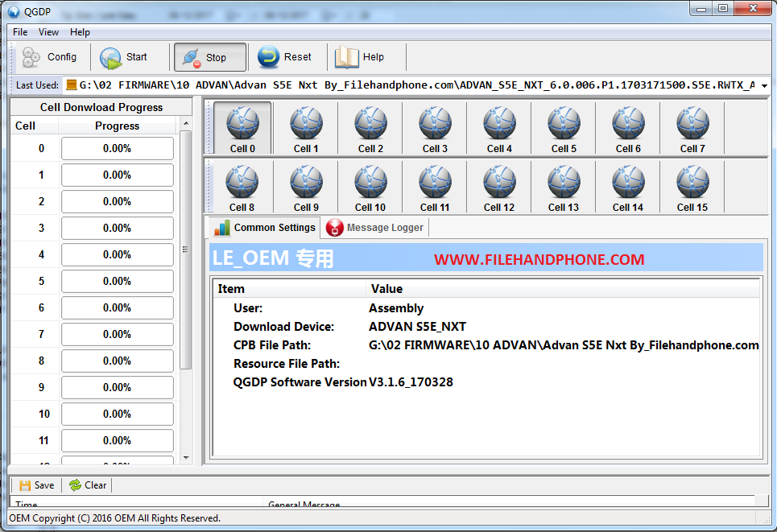
Task: Select the Download Device: row
Action: point(486,327)
